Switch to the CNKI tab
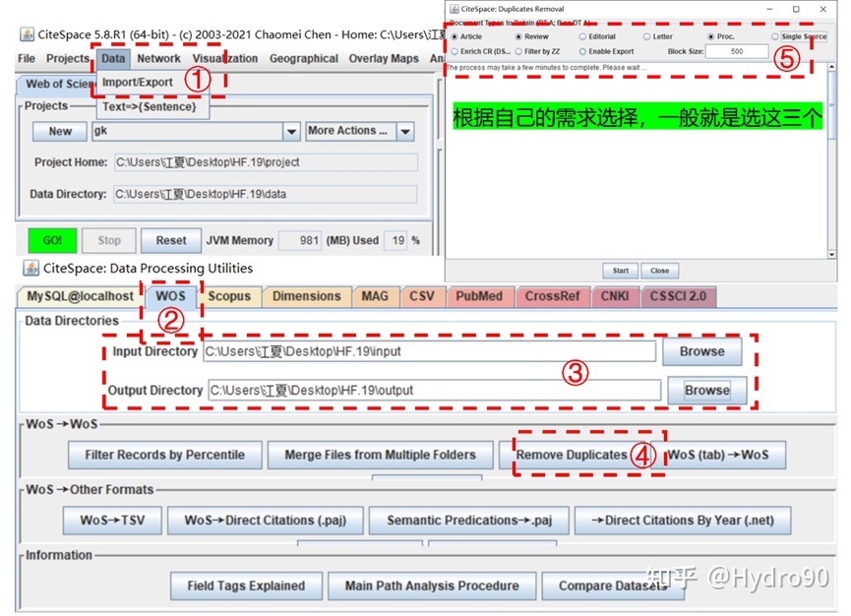 615,296
